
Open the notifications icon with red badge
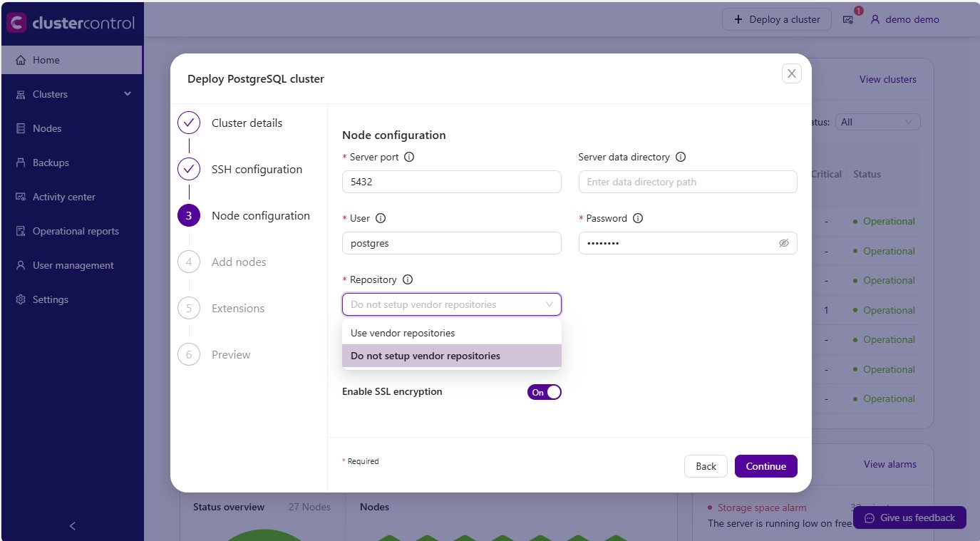[x=848, y=20]
